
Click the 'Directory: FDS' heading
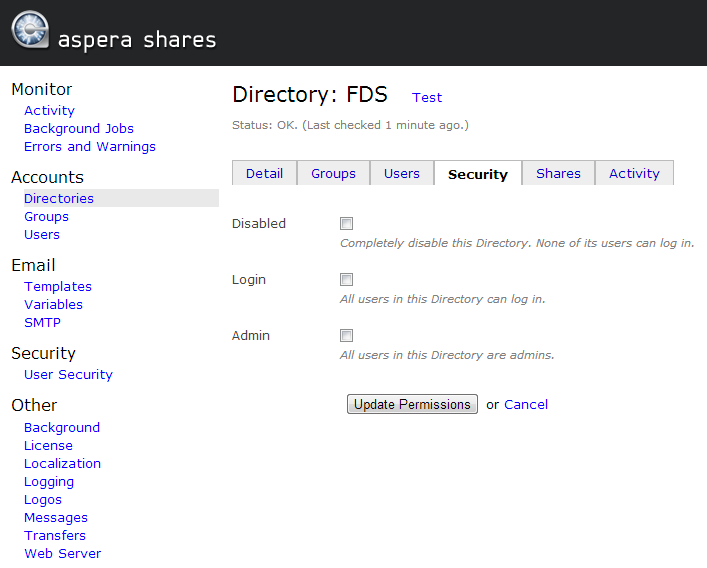[310, 95]
